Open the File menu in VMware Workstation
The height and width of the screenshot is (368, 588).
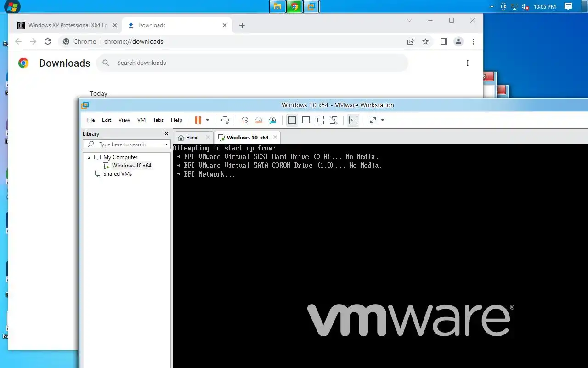click(x=90, y=120)
